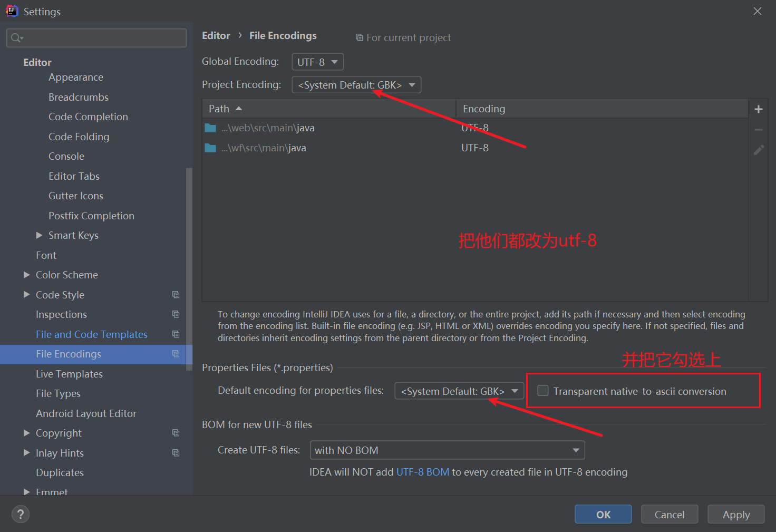Focus the settings search field
Viewport: 776px width, 532px height.
96,38
